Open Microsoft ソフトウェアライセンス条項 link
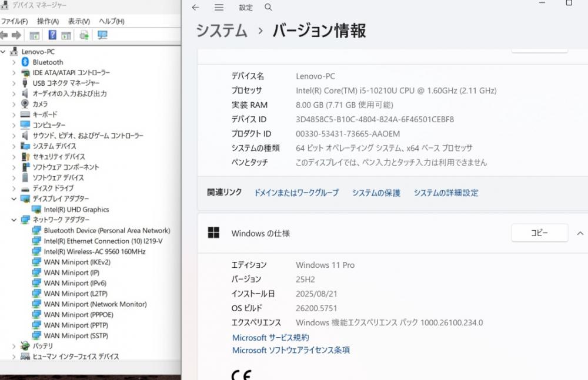 click(x=291, y=350)
